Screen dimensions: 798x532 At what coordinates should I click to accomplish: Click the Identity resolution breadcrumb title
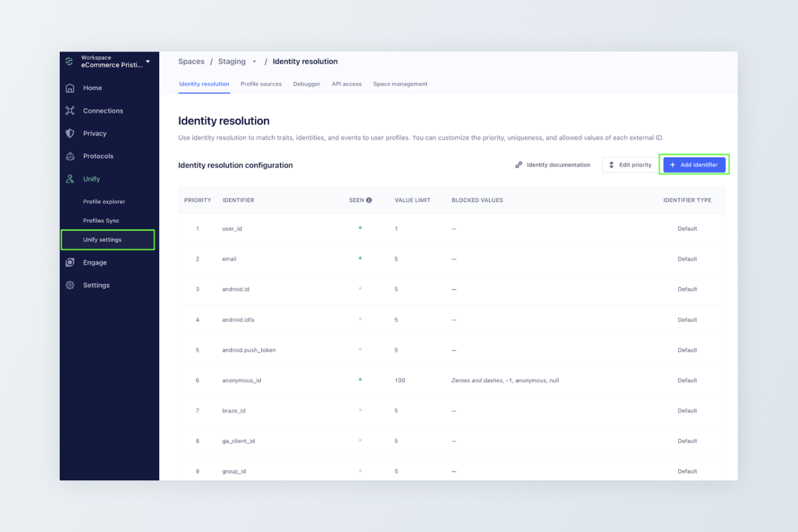click(x=305, y=62)
